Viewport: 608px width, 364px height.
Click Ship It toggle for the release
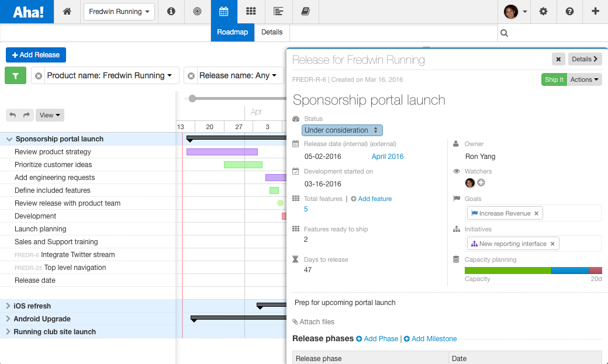(x=554, y=79)
